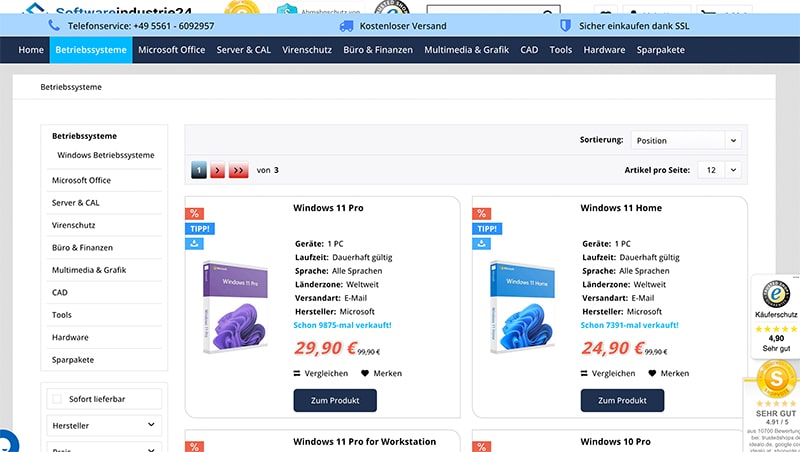Open Windows 11 Home product title

[621, 208]
